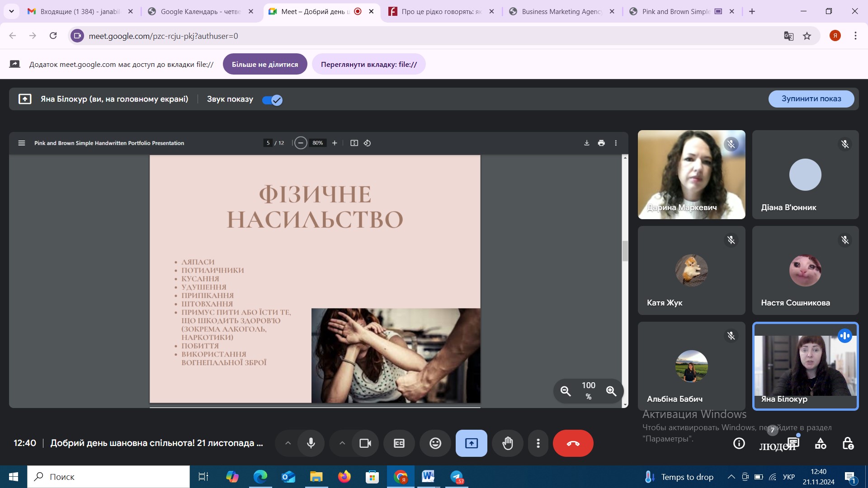Image resolution: width=868 pixels, height=488 pixels.
Task: Select Діана В'юнник participant tile
Action: click(805, 175)
